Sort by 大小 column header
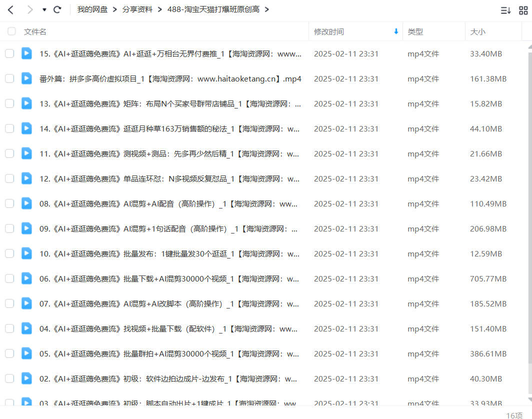Screen dimensions: 532x419 [477, 31]
